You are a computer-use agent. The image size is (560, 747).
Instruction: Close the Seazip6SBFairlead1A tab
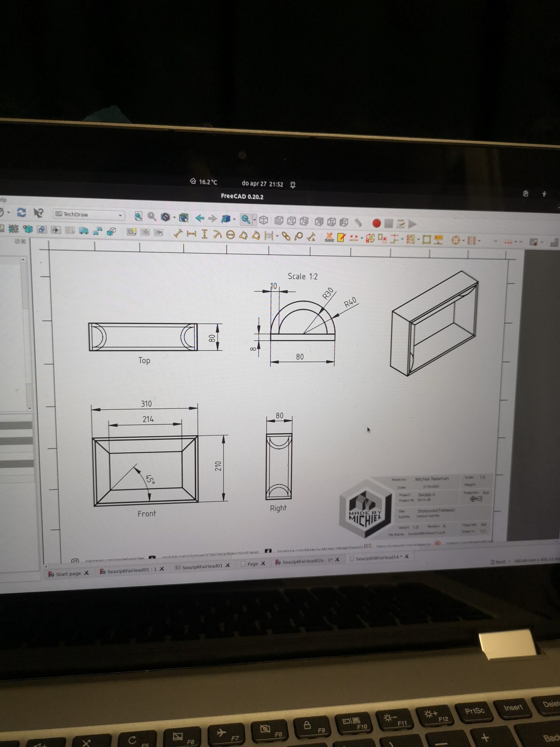click(x=407, y=556)
